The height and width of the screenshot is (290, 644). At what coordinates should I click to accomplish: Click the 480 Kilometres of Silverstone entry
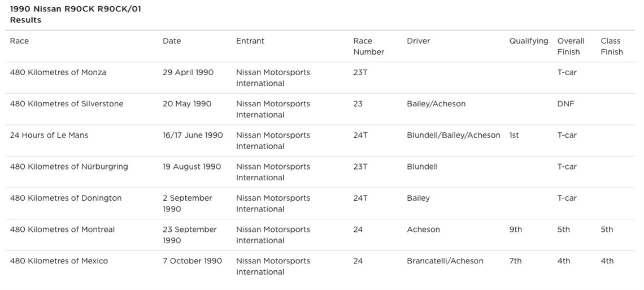click(x=67, y=104)
